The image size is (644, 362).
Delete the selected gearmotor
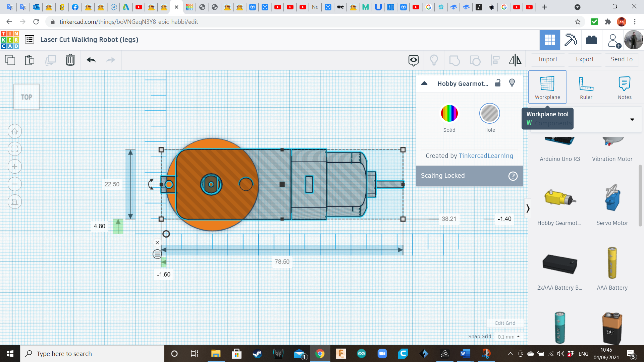coord(70,60)
